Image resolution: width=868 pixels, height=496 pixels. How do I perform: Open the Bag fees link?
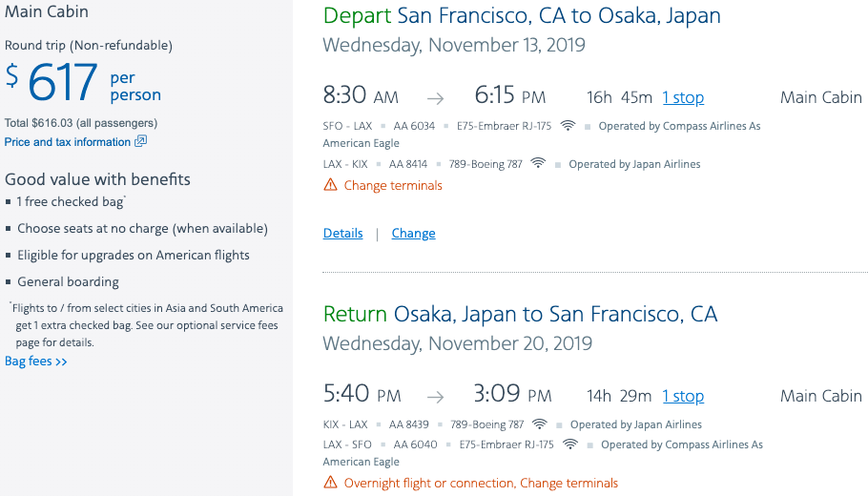point(36,362)
